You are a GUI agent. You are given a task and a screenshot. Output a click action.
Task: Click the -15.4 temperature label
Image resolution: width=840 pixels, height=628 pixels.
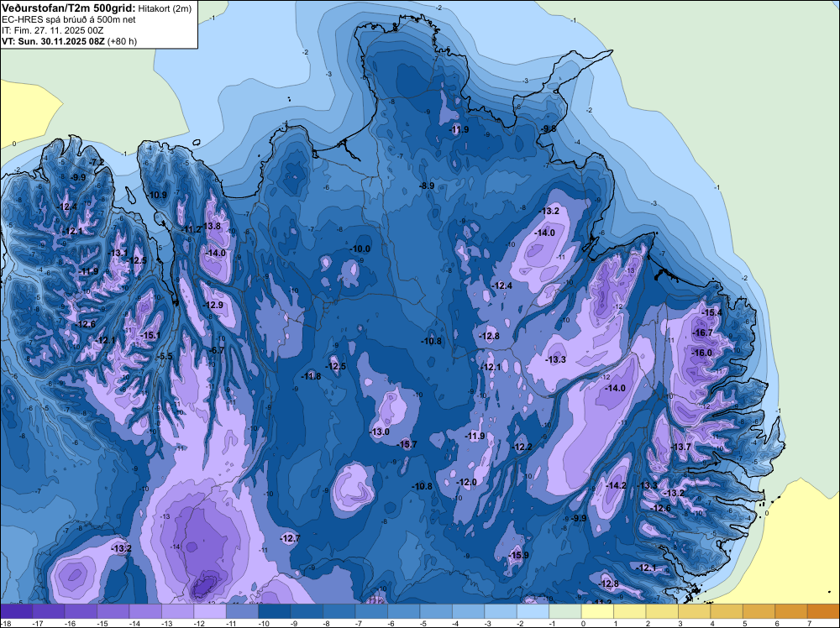coord(711,312)
